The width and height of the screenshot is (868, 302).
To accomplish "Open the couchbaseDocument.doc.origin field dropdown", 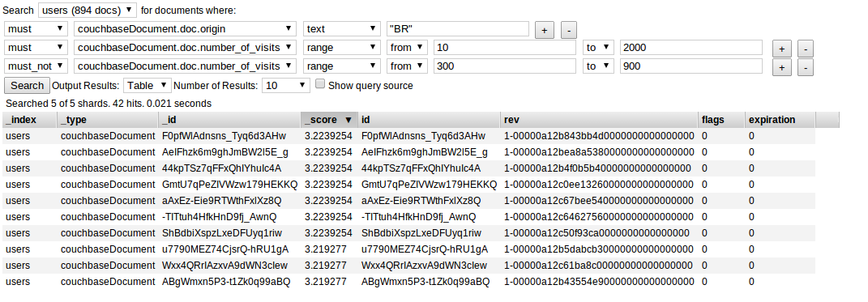I will pyautogui.click(x=185, y=29).
